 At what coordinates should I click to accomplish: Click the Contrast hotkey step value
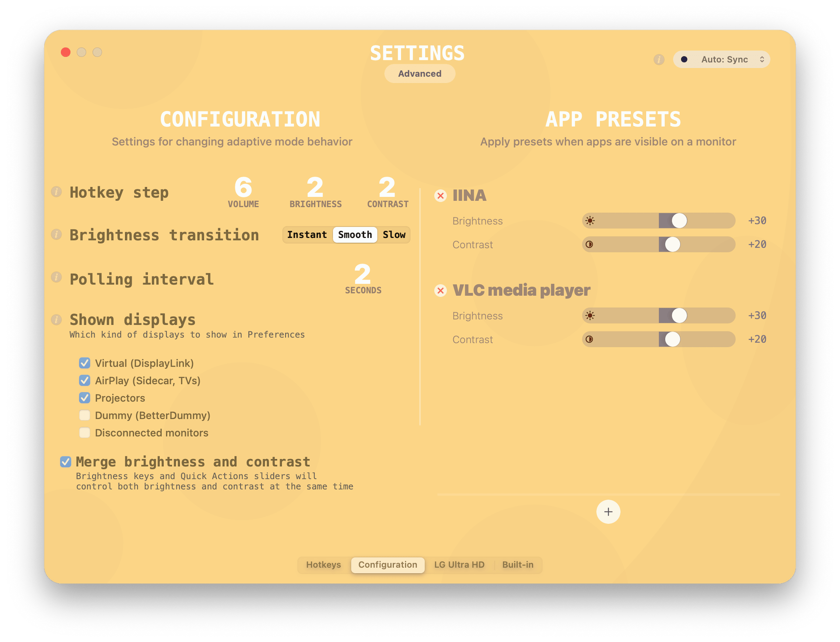click(387, 188)
